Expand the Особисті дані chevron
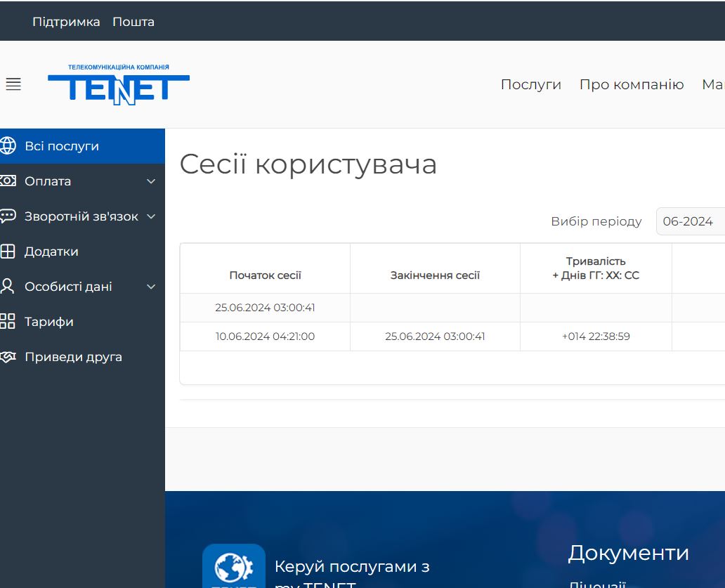The height and width of the screenshot is (588, 725). click(151, 287)
